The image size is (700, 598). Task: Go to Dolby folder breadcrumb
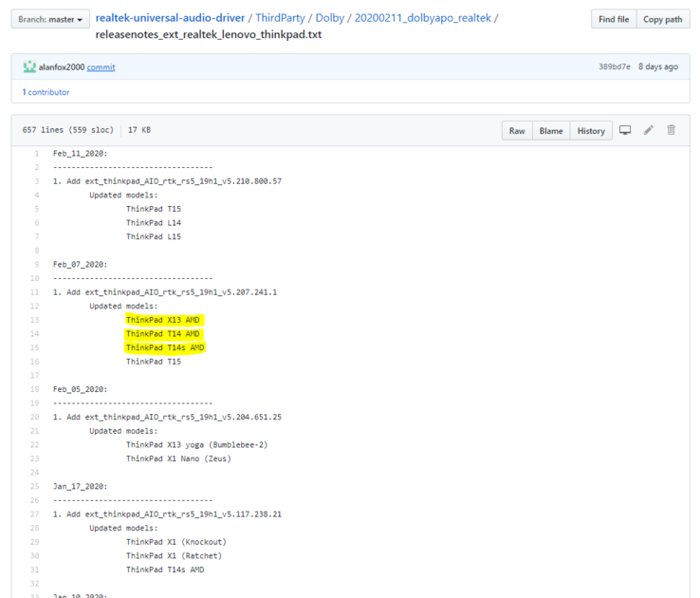point(330,18)
